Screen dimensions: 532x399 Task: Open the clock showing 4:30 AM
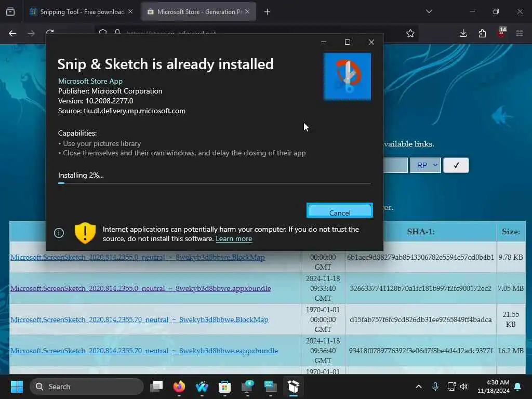(494, 387)
